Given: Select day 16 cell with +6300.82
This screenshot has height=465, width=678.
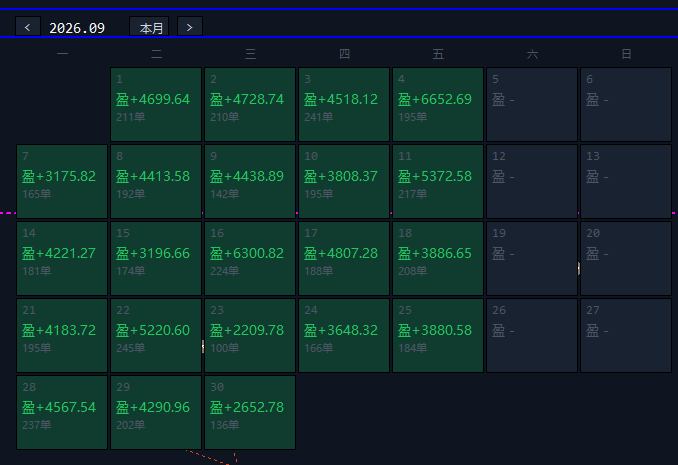Looking at the screenshot, I should click(x=250, y=258).
